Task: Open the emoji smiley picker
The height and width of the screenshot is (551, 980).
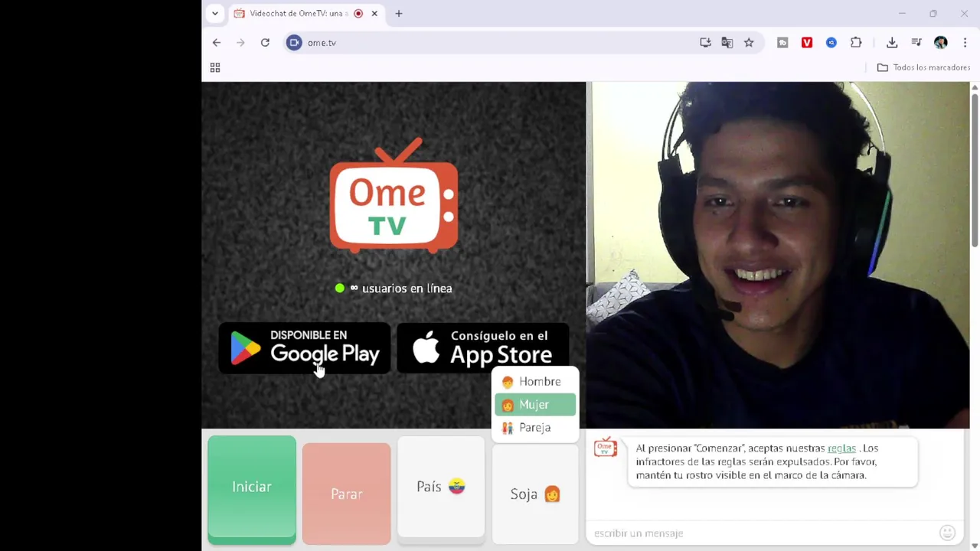Action: (x=947, y=533)
